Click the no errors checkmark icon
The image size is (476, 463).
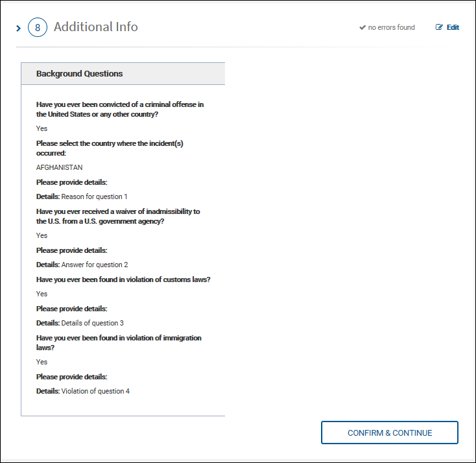pyautogui.click(x=363, y=27)
